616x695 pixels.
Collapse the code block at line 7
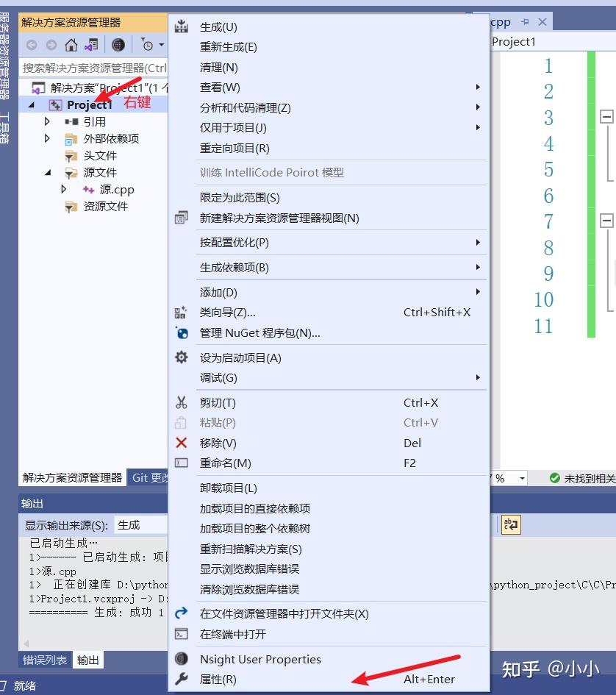click(x=606, y=221)
